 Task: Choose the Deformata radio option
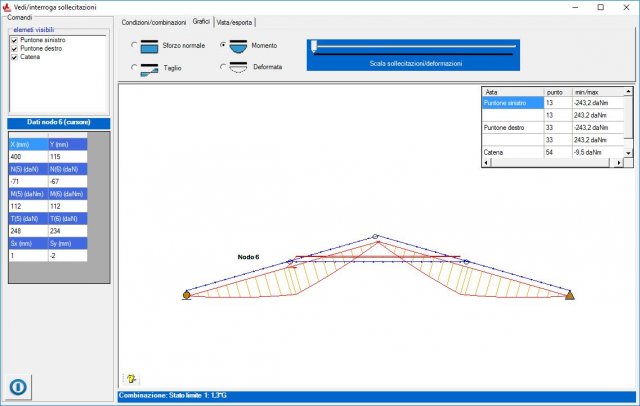tap(223, 68)
